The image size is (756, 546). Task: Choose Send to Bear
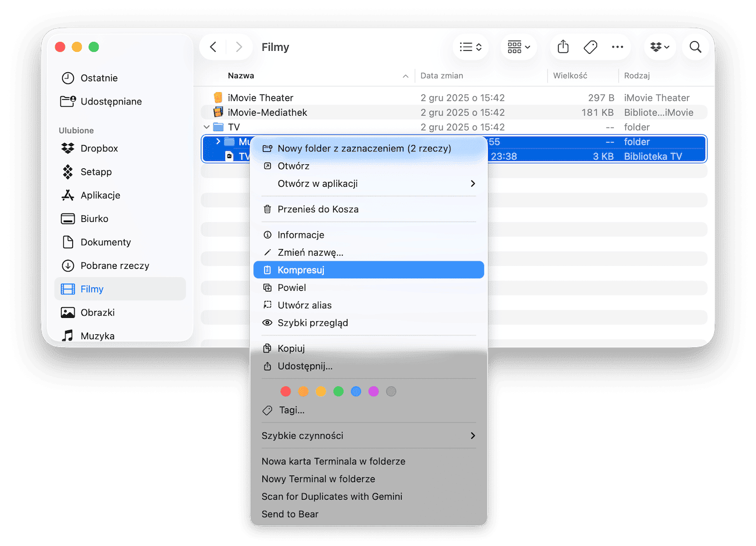click(369, 514)
